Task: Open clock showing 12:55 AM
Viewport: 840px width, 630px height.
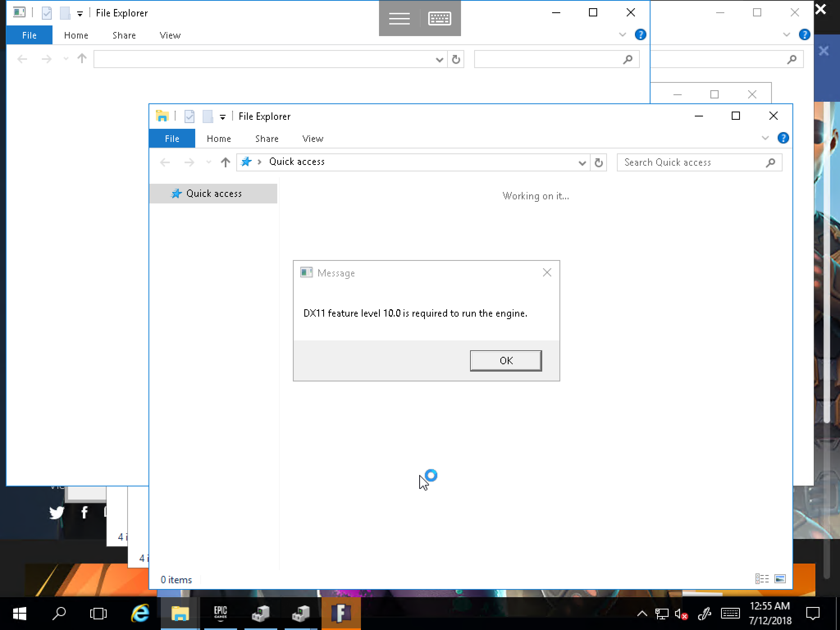Action: click(x=770, y=613)
